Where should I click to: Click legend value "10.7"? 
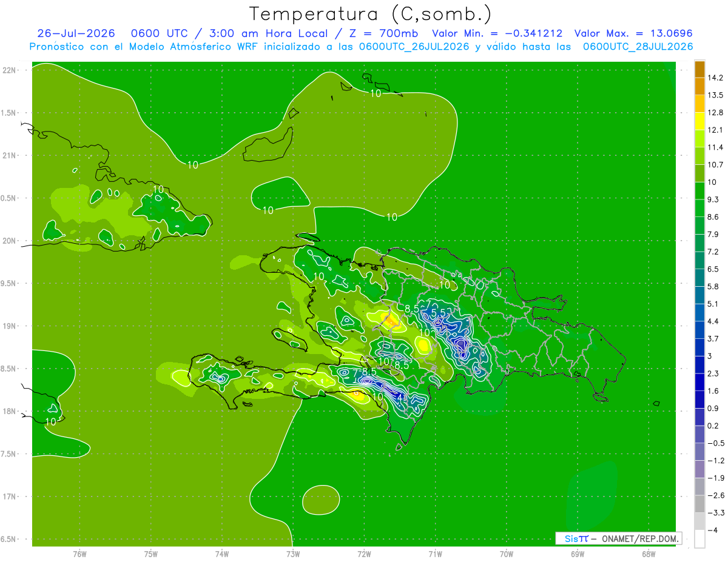point(715,165)
